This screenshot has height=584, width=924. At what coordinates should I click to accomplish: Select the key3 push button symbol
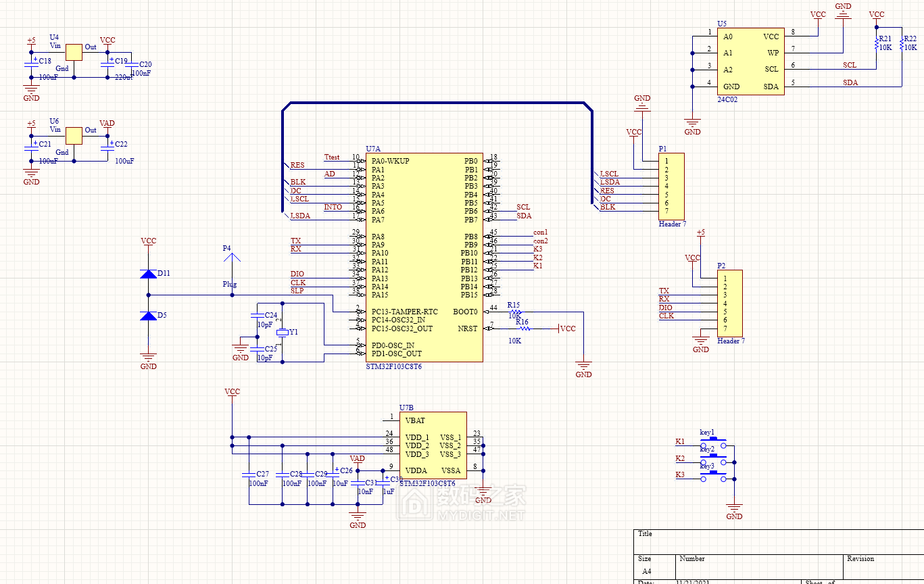pyautogui.click(x=713, y=477)
